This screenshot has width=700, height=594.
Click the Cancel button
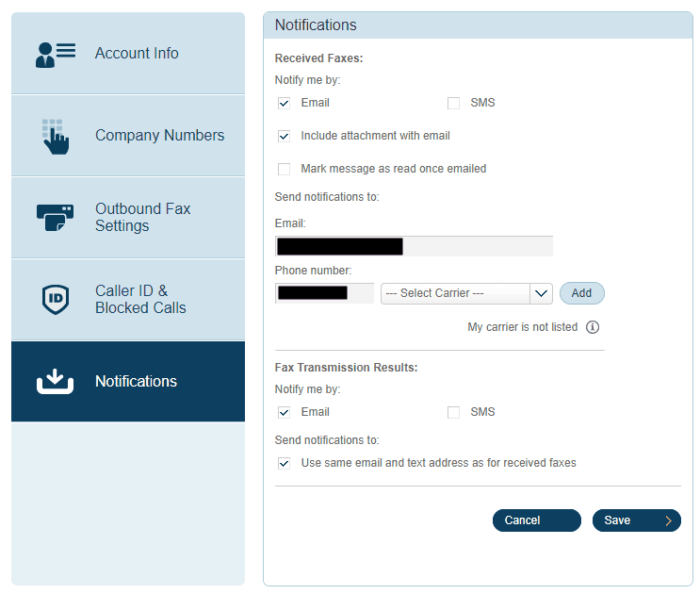pyautogui.click(x=537, y=520)
